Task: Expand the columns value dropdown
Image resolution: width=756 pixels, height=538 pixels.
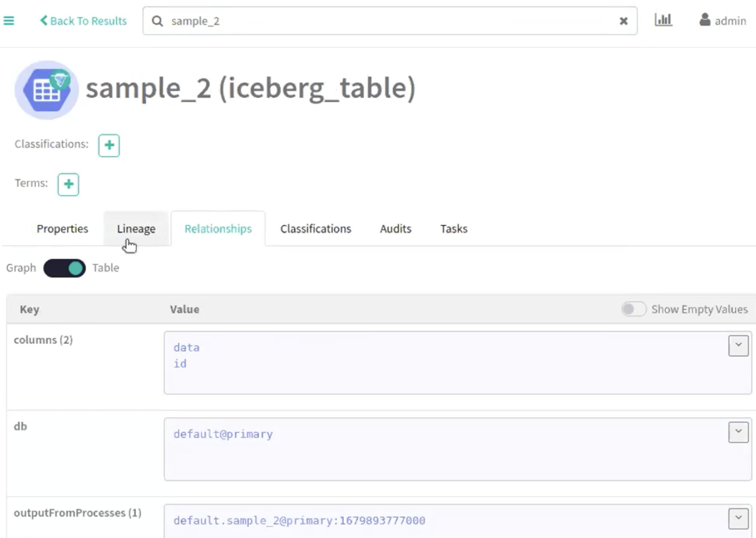Action: coord(738,345)
